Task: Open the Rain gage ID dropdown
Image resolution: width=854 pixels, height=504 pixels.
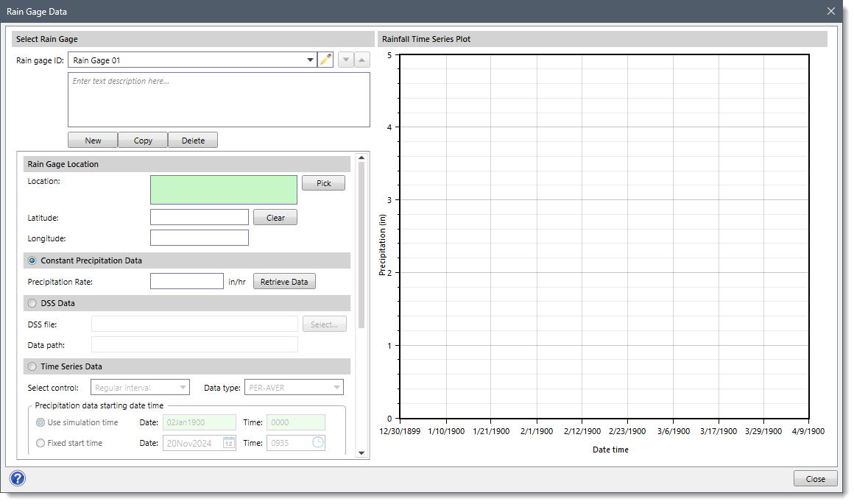Action: [x=310, y=60]
